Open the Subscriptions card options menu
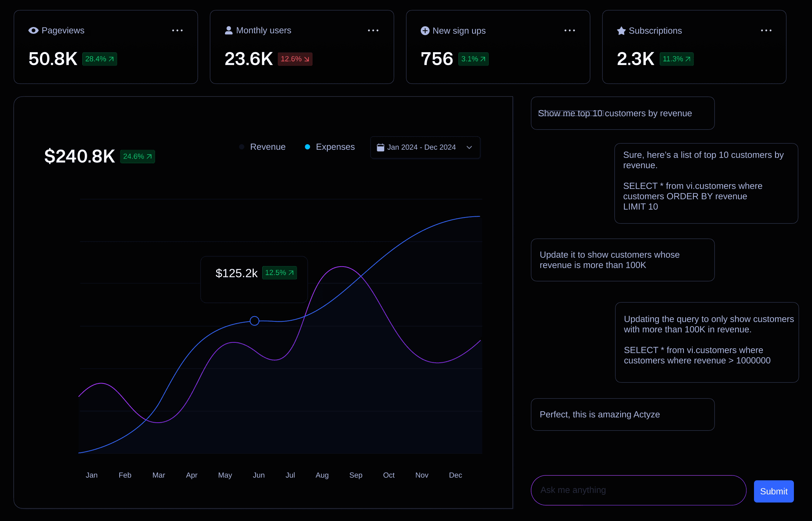The height and width of the screenshot is (521, 812). tap(766, 31)
